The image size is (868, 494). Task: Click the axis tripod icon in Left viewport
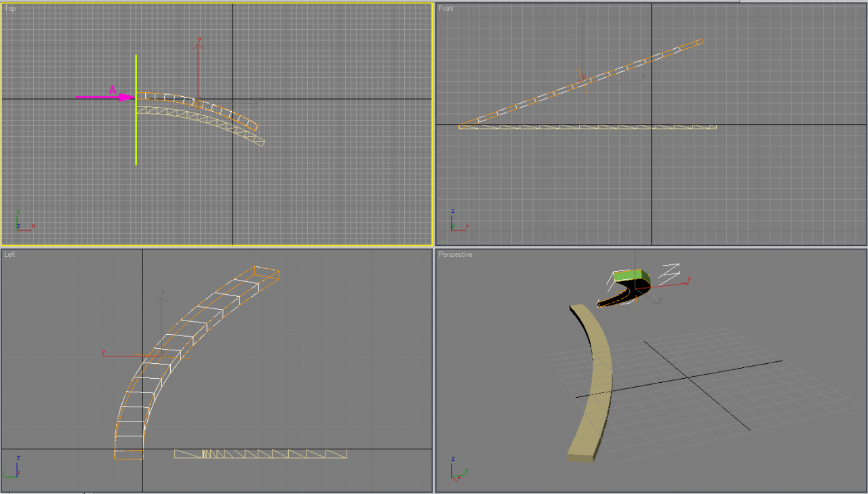click(x=11, y=468)
